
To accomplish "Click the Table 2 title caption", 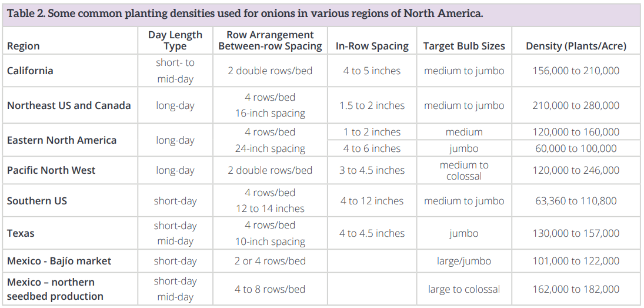I will click(245, 14).
